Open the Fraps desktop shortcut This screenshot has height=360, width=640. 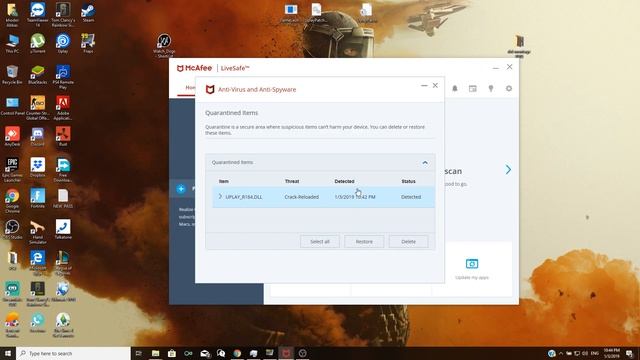(x=88, y=43)
